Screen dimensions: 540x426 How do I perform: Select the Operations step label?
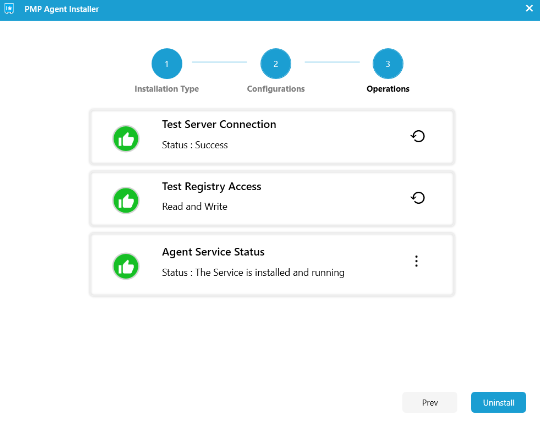click(388, 89)
